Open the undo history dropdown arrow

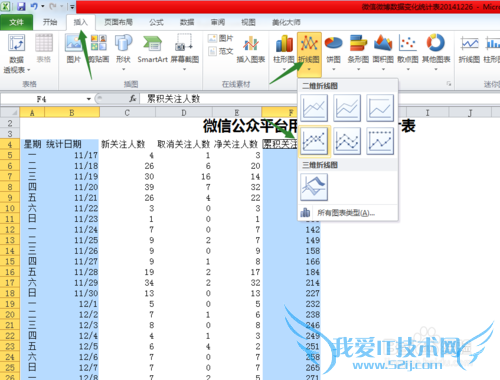[43, 6]
